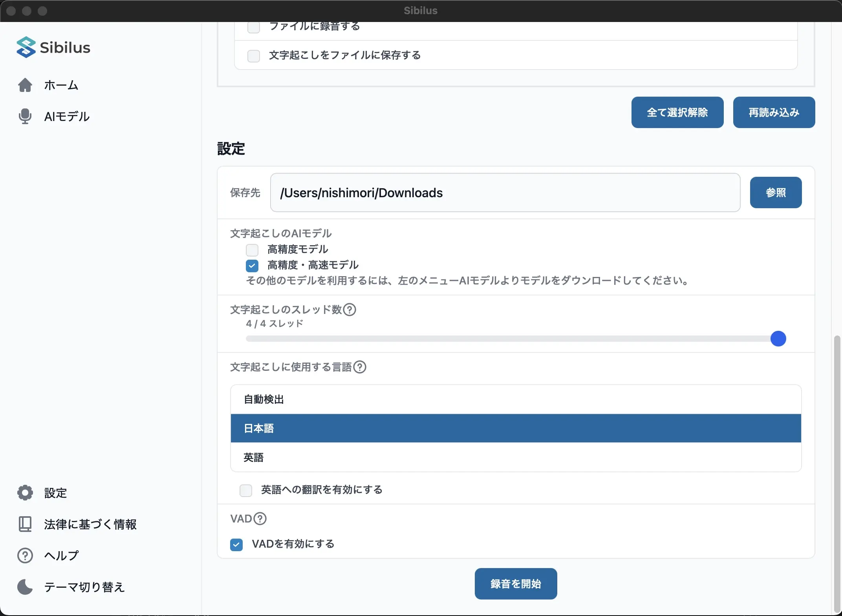Click the thread count slider track
Viewport: 842px width, 616px height.
click(516, 339)
